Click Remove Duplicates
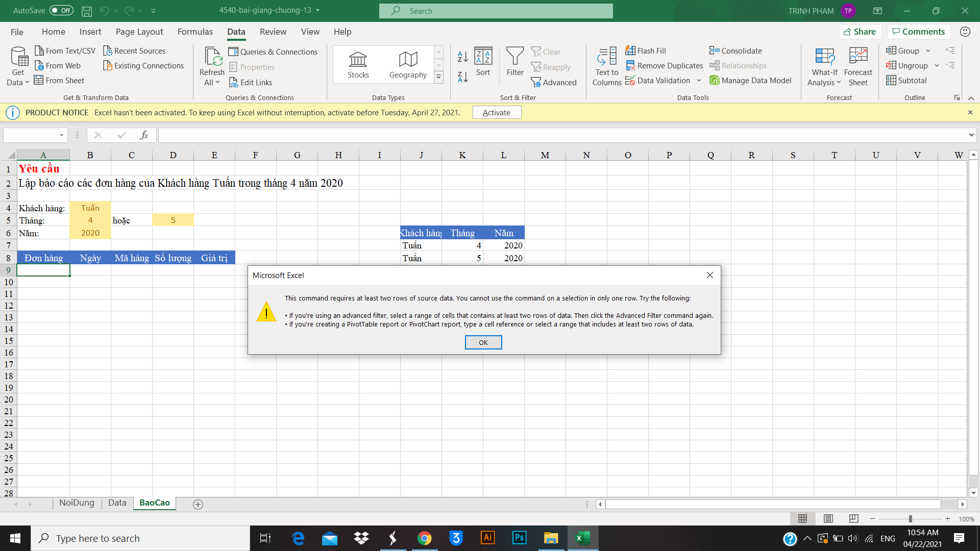This screenshot has width=980, height=551. 664,65
